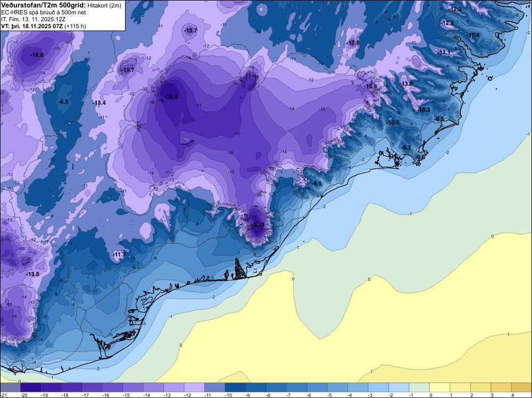Click the 'IT: Fim. 13. 11. 2025 12Z' line

[33, 19]
